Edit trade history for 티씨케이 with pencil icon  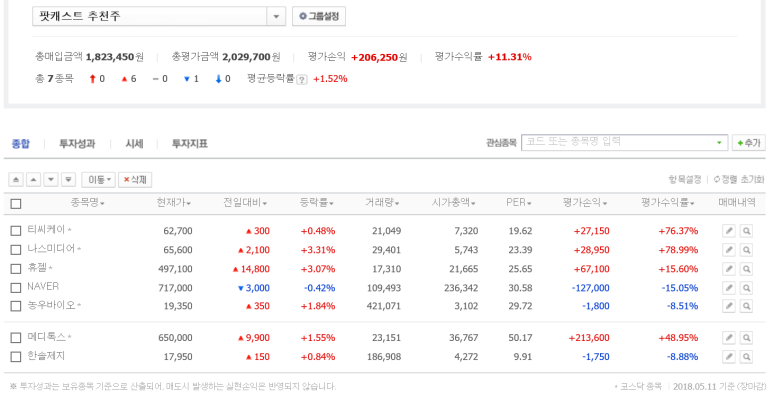click(729, 230)
